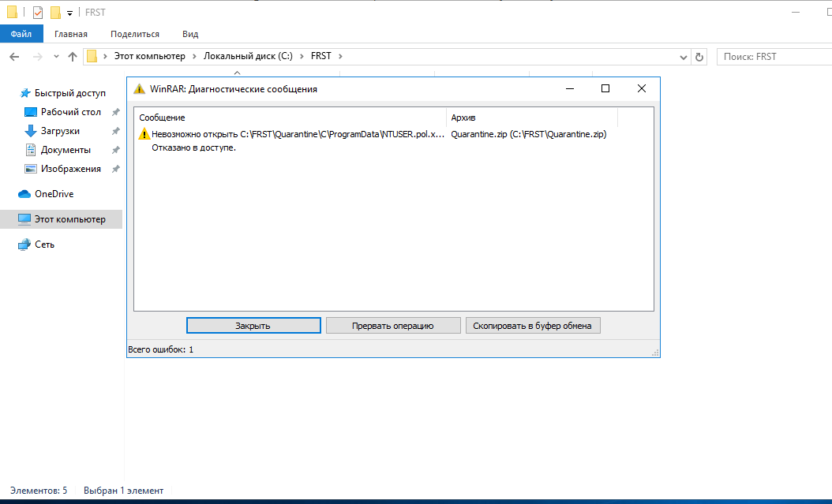Maximize the WinRAR diagnostic window
The image size is (832, 504).
coord(605,88)
